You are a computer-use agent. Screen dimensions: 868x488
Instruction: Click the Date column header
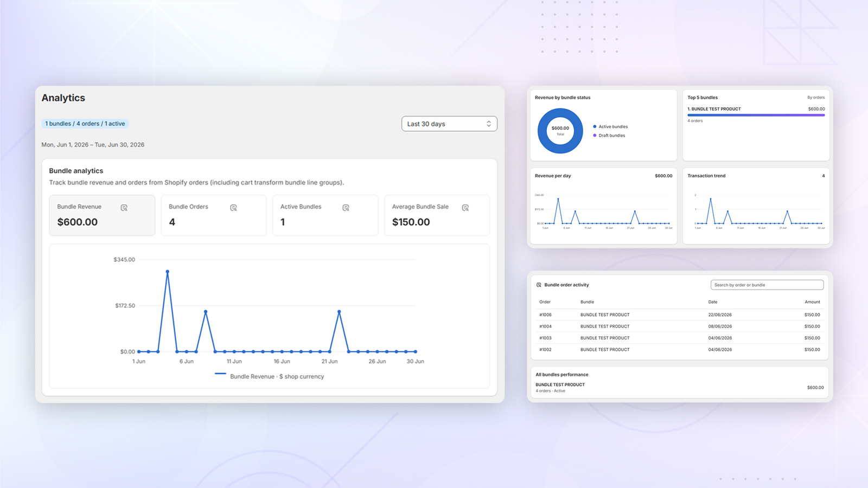[712, 302]
